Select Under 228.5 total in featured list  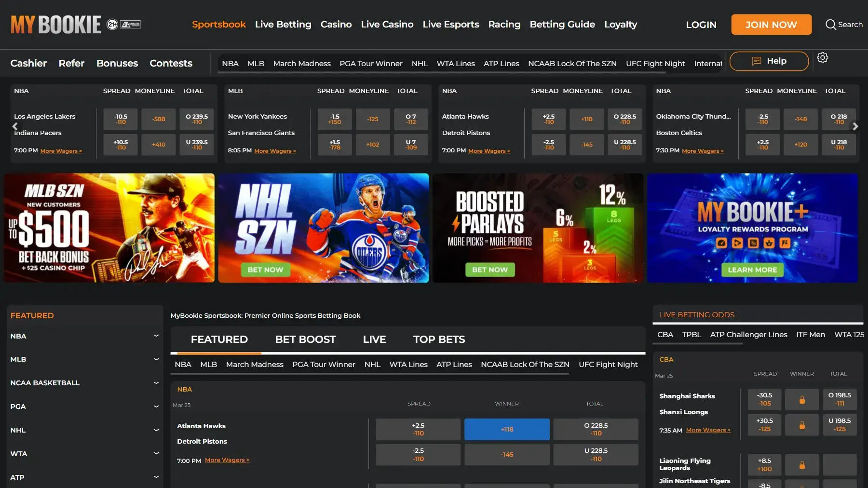(596, 455)
